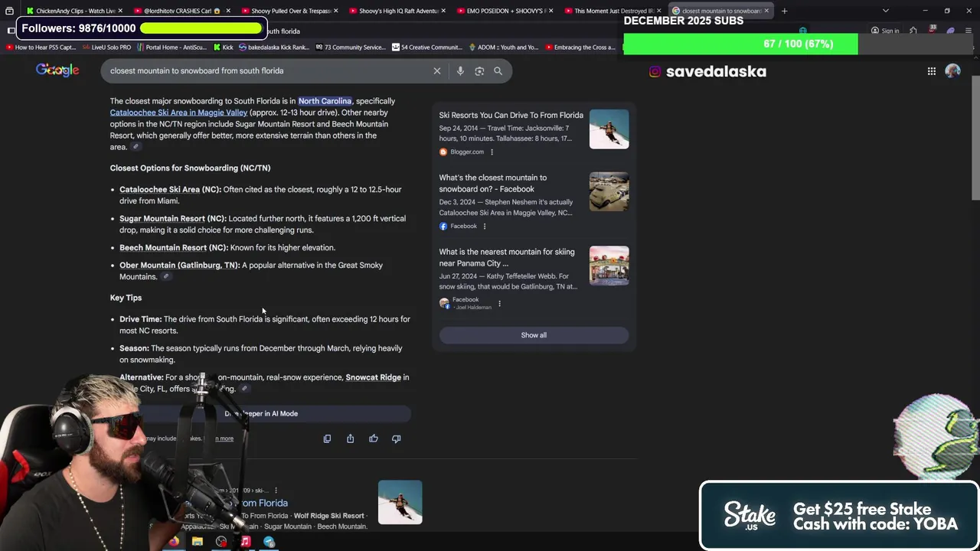Click thumbnail of Stephen Neshem Facebook result
The width and height of the screenshot is (980, 551).
tap(609, 191)
